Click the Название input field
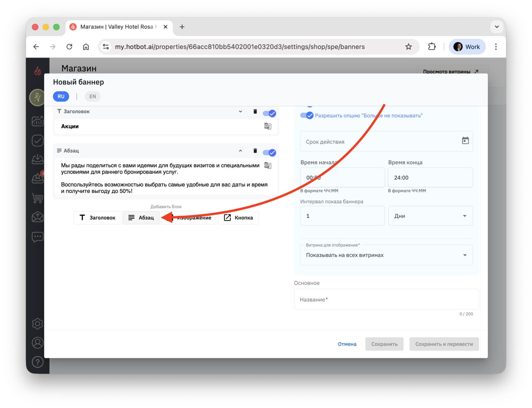This screenshot has width=532, height=408. tap(386, 299)
